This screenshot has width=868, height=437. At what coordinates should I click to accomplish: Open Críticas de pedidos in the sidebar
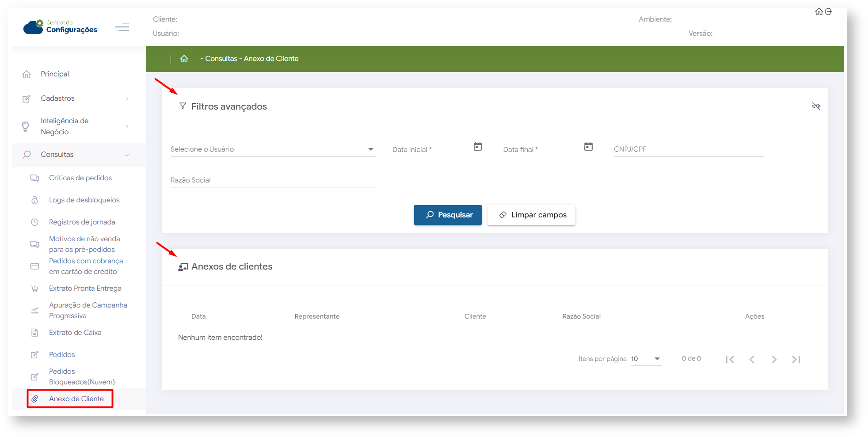click(x=80, y=178)
